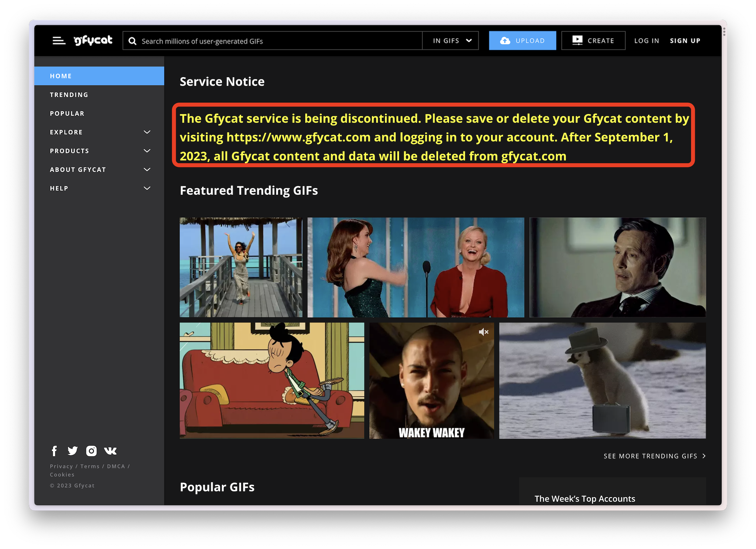Open the IN GIFS search filter dropdown
Image resolution: width=756 pixels, height=549 pixels.
coord(450,41)
